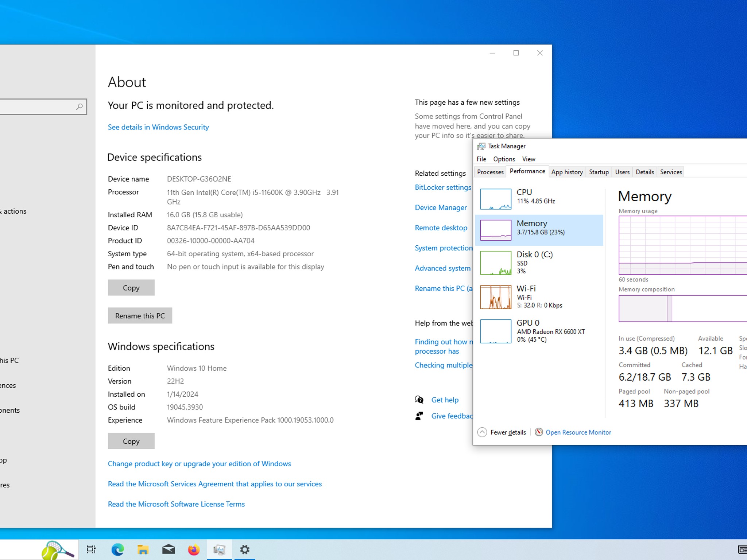Open the Microsoft Software License Terms link

pos(176,504)
